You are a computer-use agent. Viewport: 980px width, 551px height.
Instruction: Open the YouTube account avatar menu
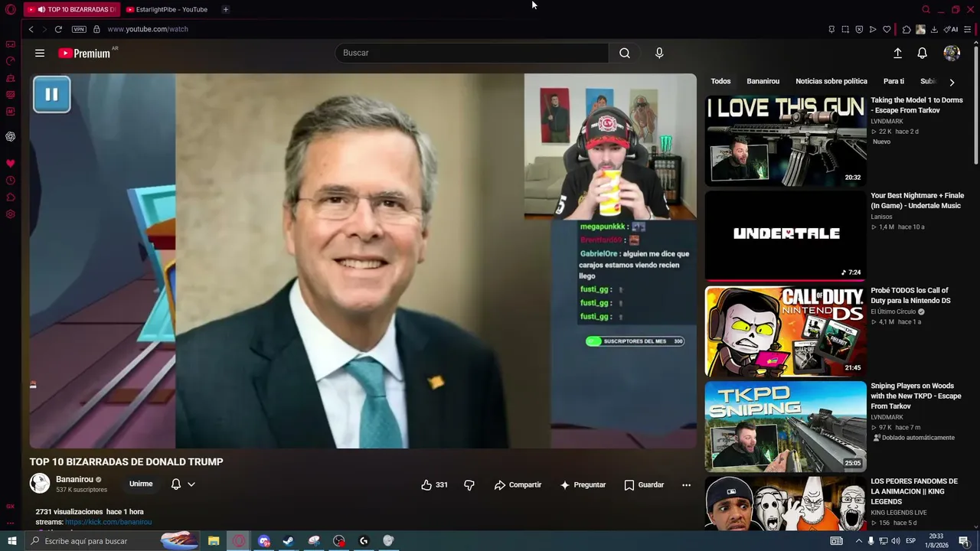952,53
